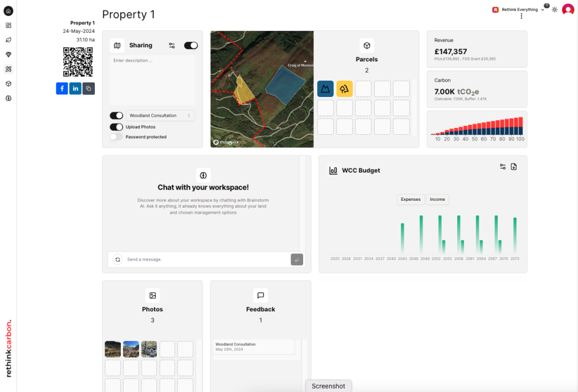578x392 pixels.
Task: Copy the share link with copy icon
Action: (89, 89)
